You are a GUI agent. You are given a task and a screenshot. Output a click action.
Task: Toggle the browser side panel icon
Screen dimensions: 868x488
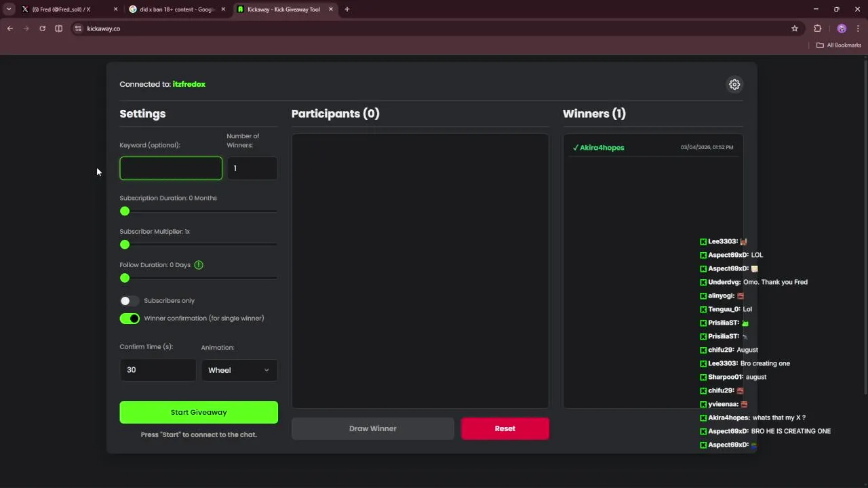(58, 28)
